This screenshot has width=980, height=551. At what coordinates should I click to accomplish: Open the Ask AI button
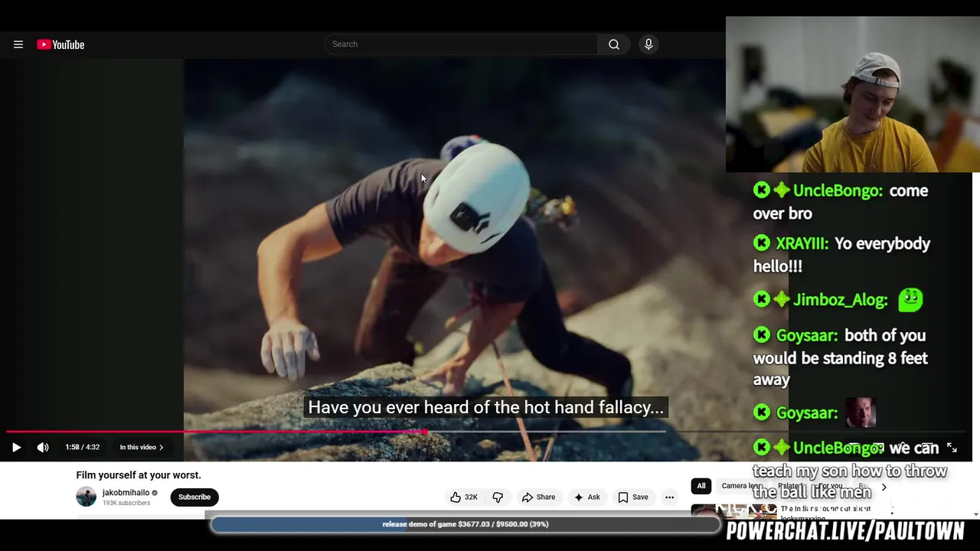coord(586,497)
